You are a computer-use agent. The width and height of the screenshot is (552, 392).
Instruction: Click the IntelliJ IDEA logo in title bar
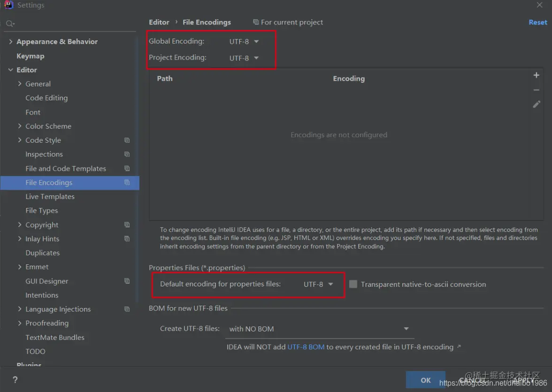tap(8, 5)
